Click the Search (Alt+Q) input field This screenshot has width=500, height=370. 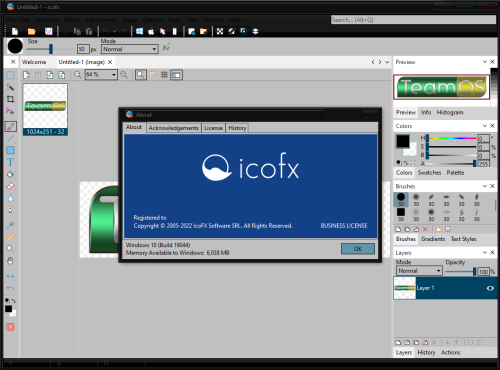[413, 20]
